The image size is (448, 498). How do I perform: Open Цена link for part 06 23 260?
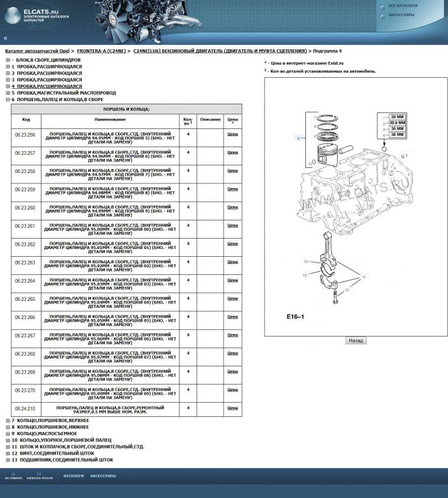(232, 207)
